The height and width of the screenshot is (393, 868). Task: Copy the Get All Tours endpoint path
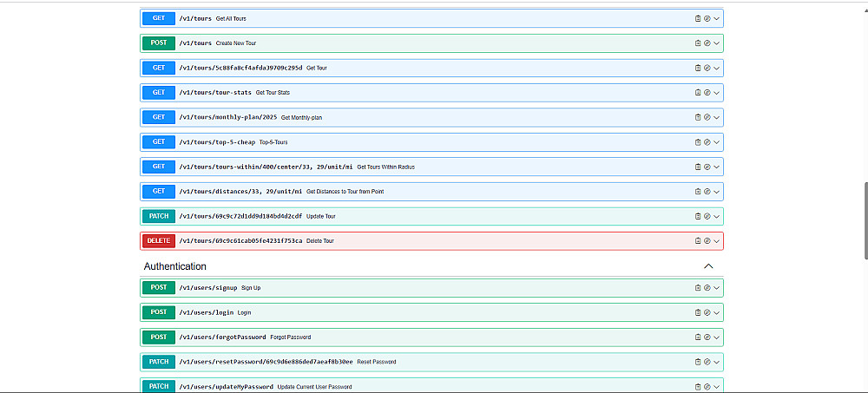(x=698, y=18)
